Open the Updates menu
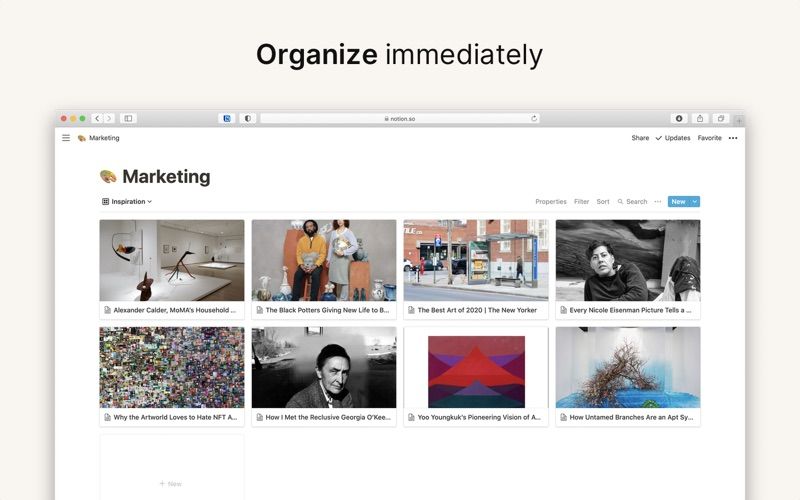This screenshot has height=500, width=800. click(673, 138)
